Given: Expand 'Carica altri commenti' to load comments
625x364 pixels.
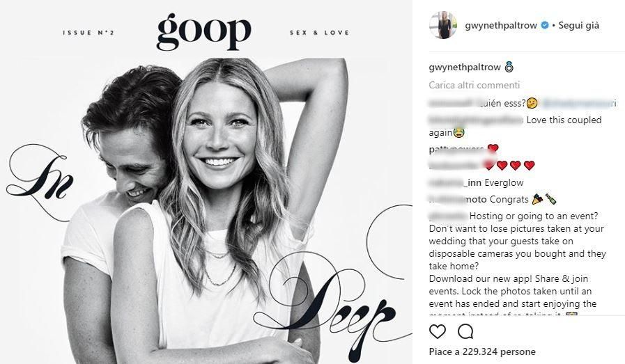Looking at the screenshot, I should [474, 85].
